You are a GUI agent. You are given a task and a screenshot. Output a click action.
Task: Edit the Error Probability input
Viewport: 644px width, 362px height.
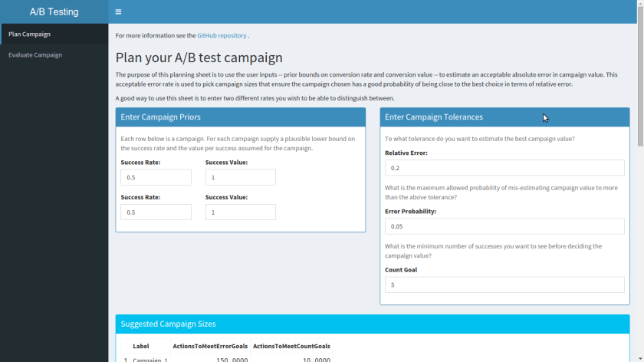(x=504, y=226)
